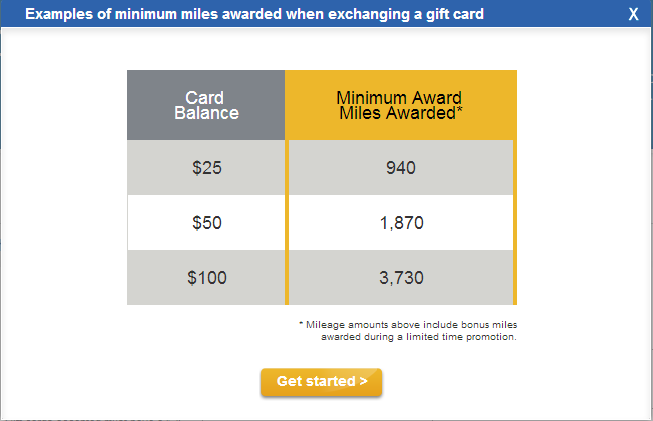Click the asterisk after Miles Awarded
653x421 pixels.
pos(459,110)
